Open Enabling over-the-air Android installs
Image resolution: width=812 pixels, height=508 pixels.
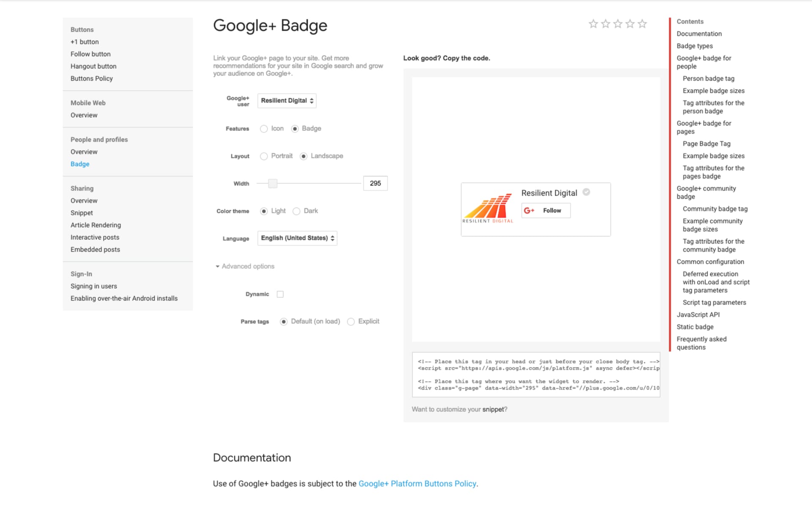coord(124,298)
